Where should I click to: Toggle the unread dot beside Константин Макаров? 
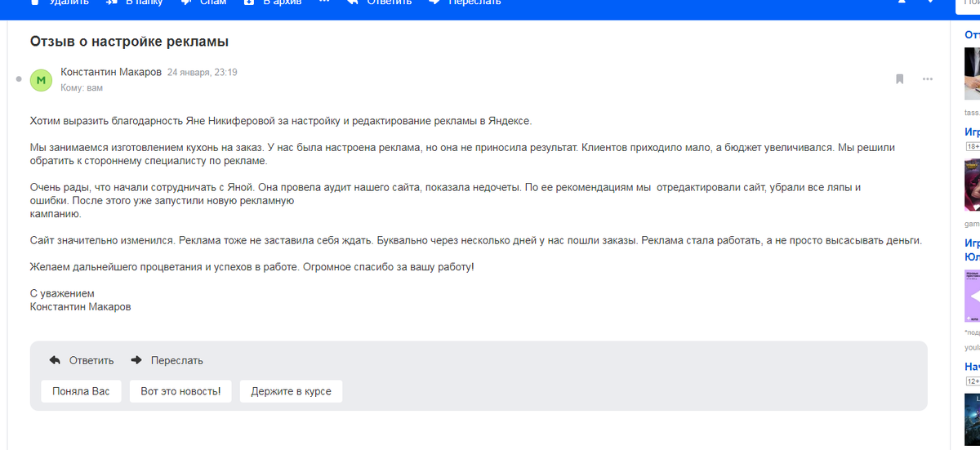(19, 79)
